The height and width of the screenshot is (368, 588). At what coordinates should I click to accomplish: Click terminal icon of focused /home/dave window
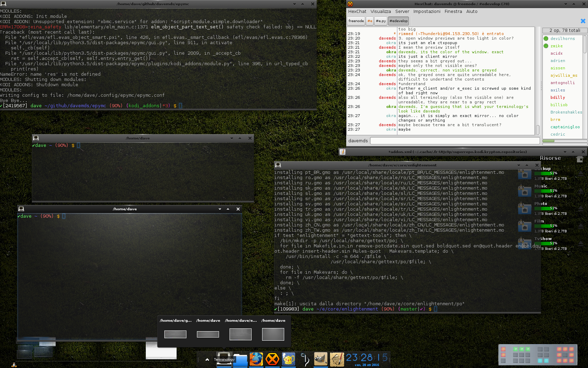tap(21, 209)
